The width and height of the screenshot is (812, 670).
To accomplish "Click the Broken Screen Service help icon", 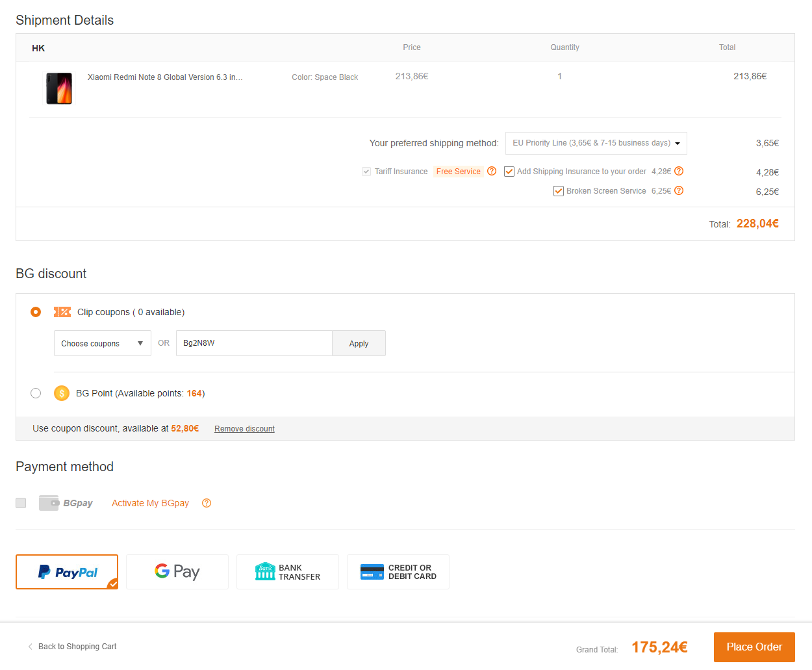I will point(679,191).
